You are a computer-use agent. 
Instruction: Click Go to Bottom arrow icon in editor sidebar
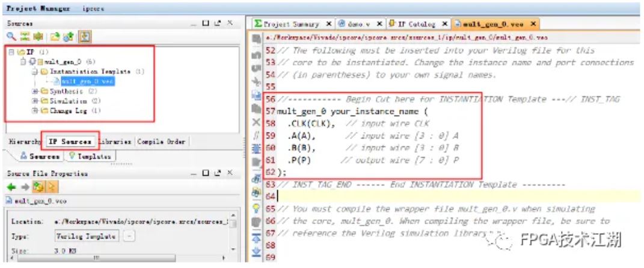[x=257, y=251]
